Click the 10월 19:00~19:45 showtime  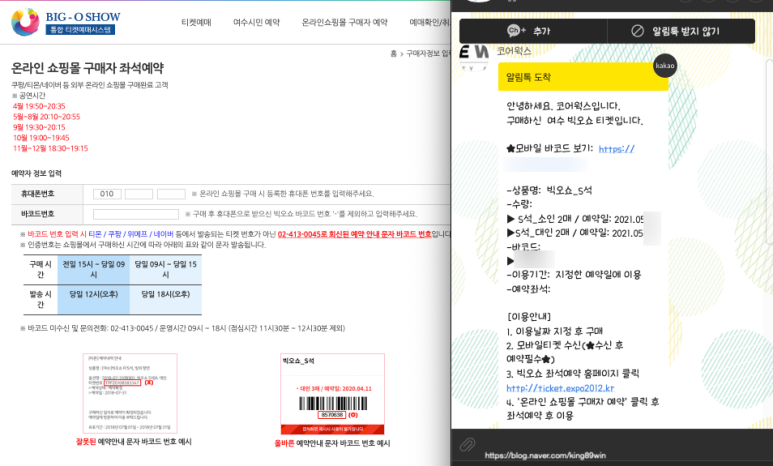point(41,138)
